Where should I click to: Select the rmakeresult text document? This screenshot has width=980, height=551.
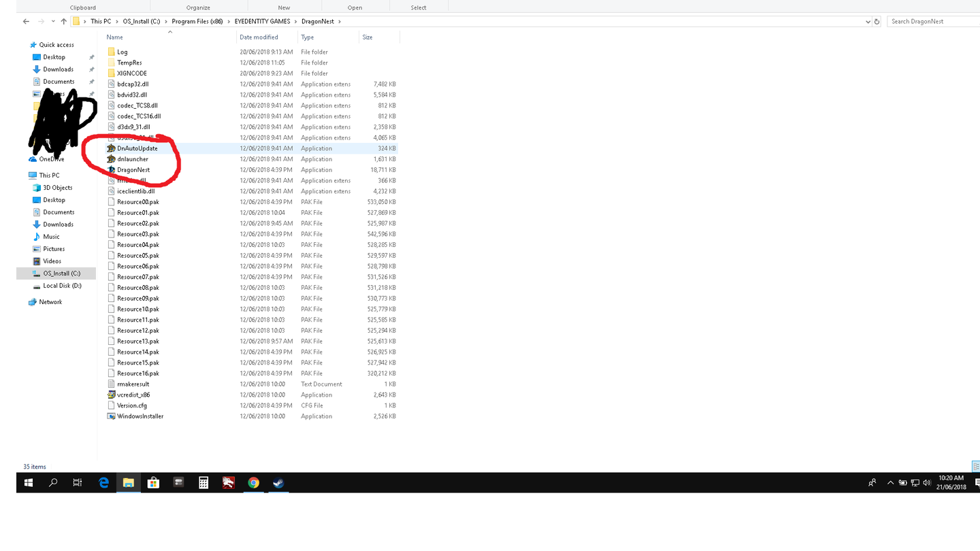133,384
